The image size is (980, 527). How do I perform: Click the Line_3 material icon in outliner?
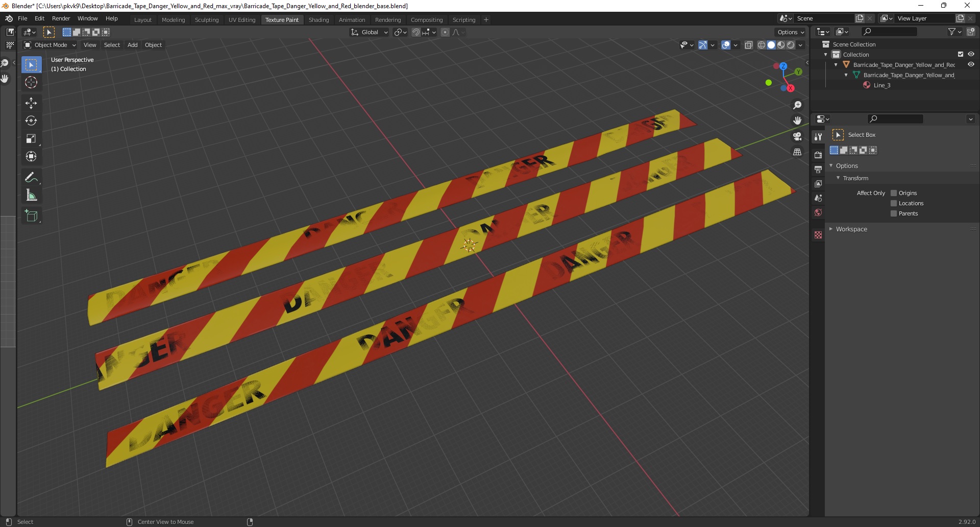click(867, 85)
